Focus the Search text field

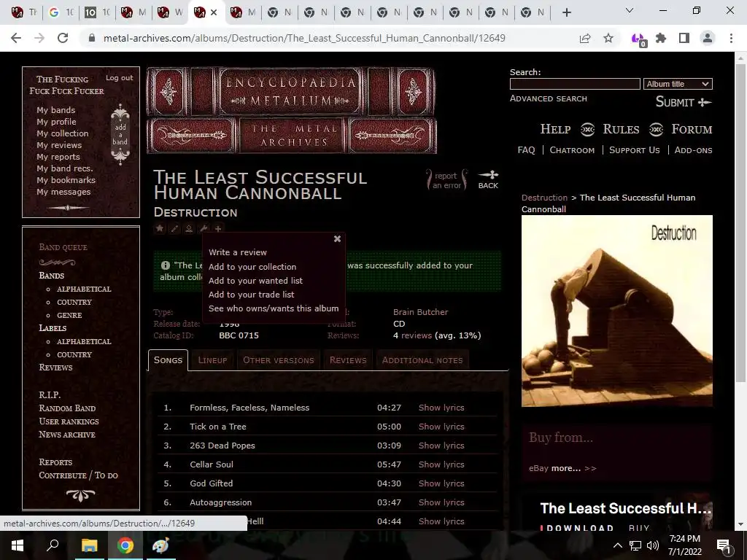(x=575, y=84)
